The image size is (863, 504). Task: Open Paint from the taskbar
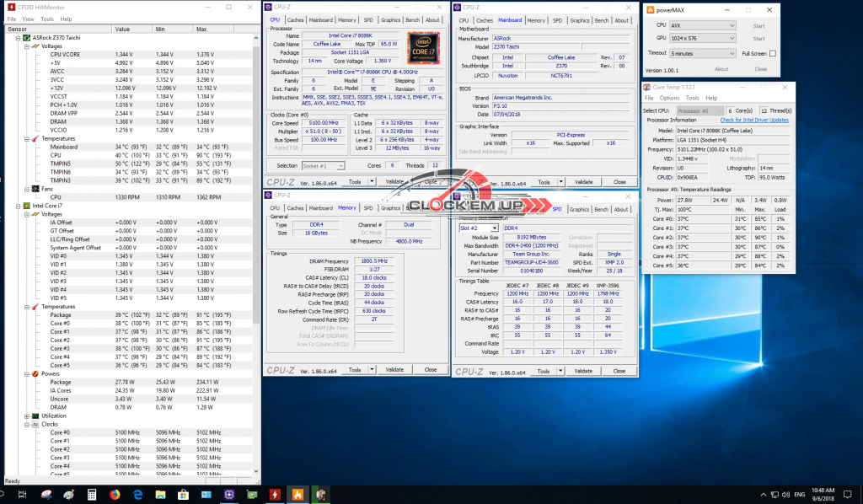[69, 495]
